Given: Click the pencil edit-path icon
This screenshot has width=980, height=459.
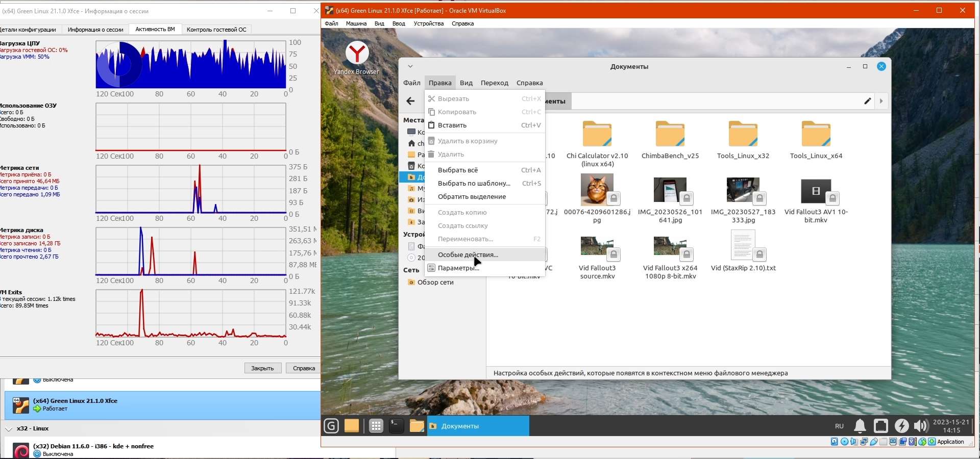Looking at the screenshot, I should point(867,101).
